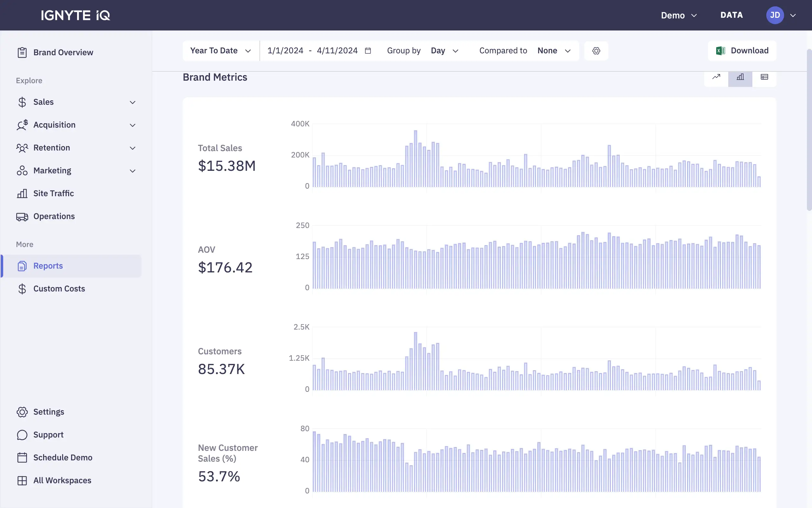Open report settings gear in filter bar
Viewport: 812px width, 508px height.
596,51
